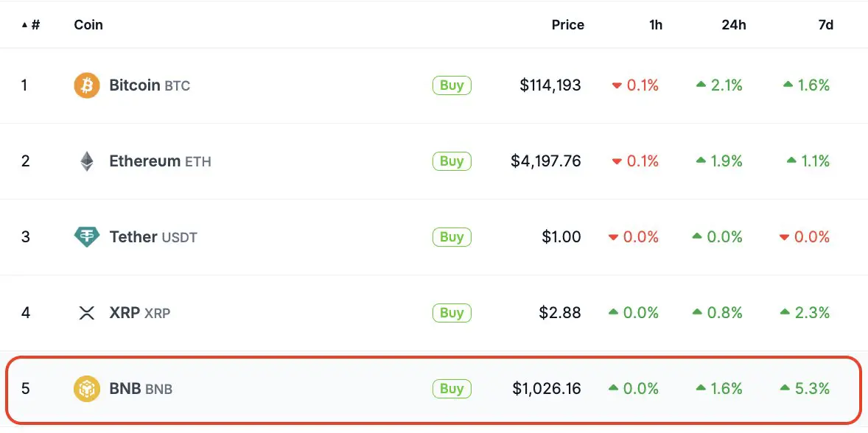Click the Bitcoin orange logo icon
The width and height of the screenshot is (868, 433).
87,85
